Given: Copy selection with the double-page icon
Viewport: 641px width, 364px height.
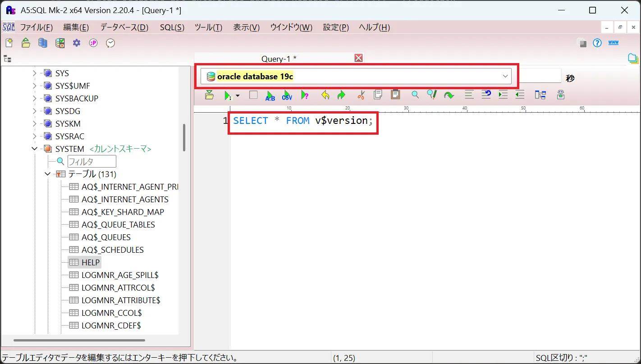Looking at the screenshot, I should [x=378, y=95].
